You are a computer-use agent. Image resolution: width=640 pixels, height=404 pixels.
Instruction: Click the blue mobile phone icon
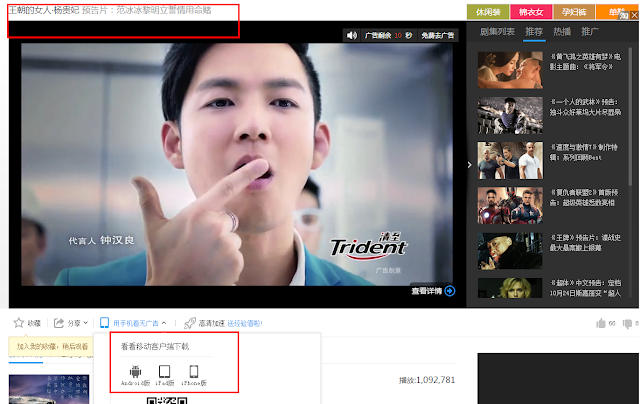click(x=104, y=323)
